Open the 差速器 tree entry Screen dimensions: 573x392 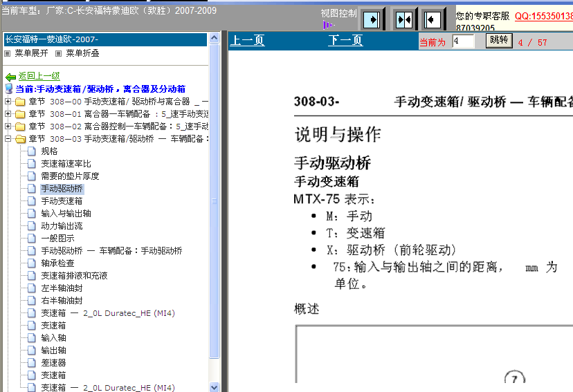click(53, 362)
